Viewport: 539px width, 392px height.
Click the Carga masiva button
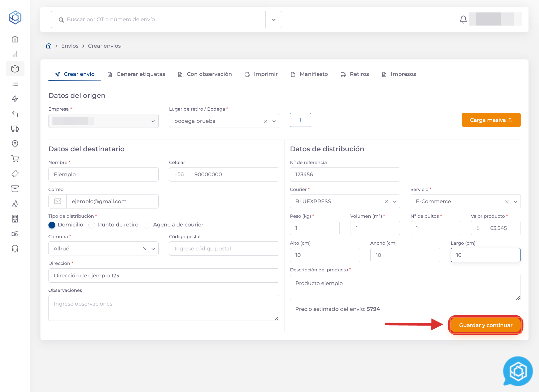(491, 120)
